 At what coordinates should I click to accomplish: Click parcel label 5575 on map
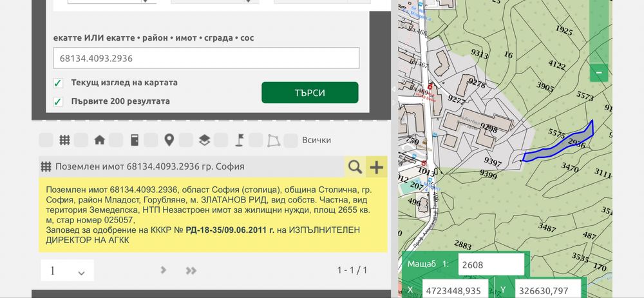coord(557,133)
